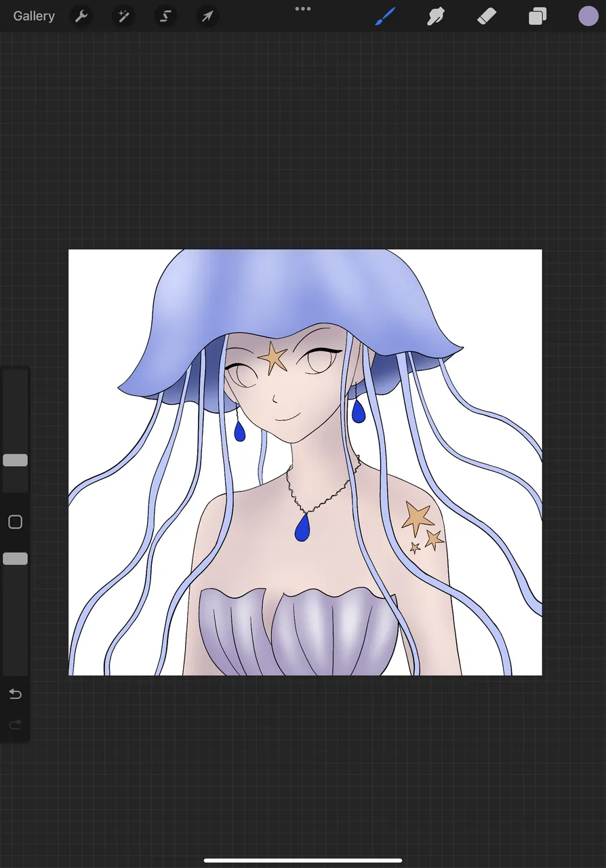Screen dimensions: 606x868
Task: Tap the Redo arrow
Action: click(x=15, y=725)
